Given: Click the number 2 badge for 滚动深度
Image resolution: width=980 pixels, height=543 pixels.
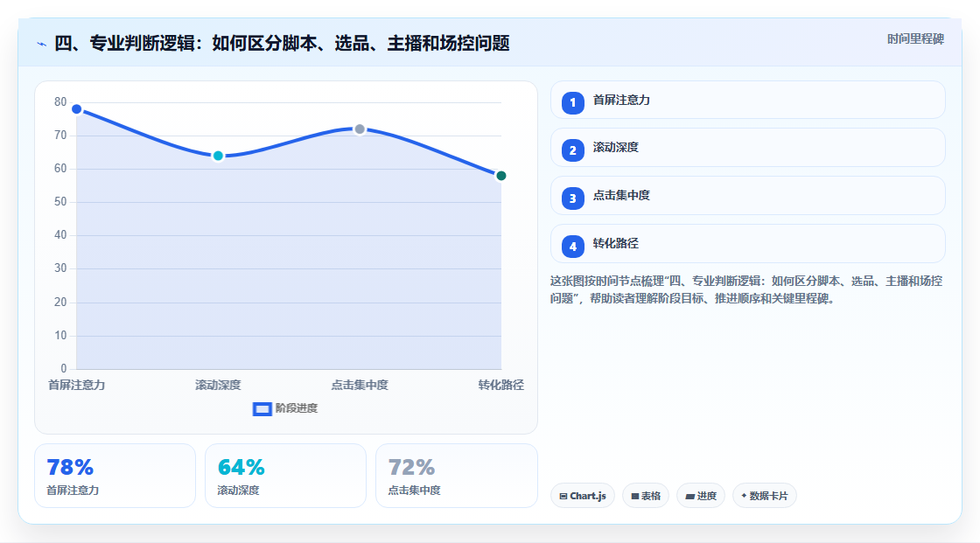Looking at the screenshot, I should (572, 150).
